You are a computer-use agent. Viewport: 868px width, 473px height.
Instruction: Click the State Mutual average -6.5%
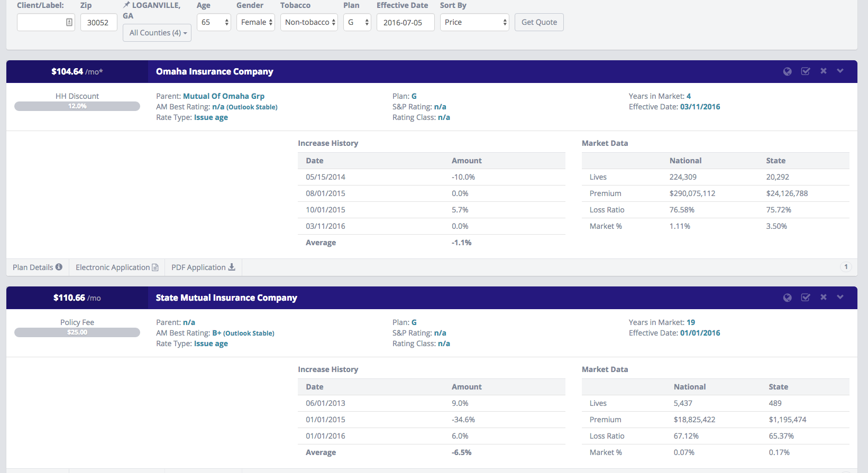pyautogui.click(x=462, y=452)
